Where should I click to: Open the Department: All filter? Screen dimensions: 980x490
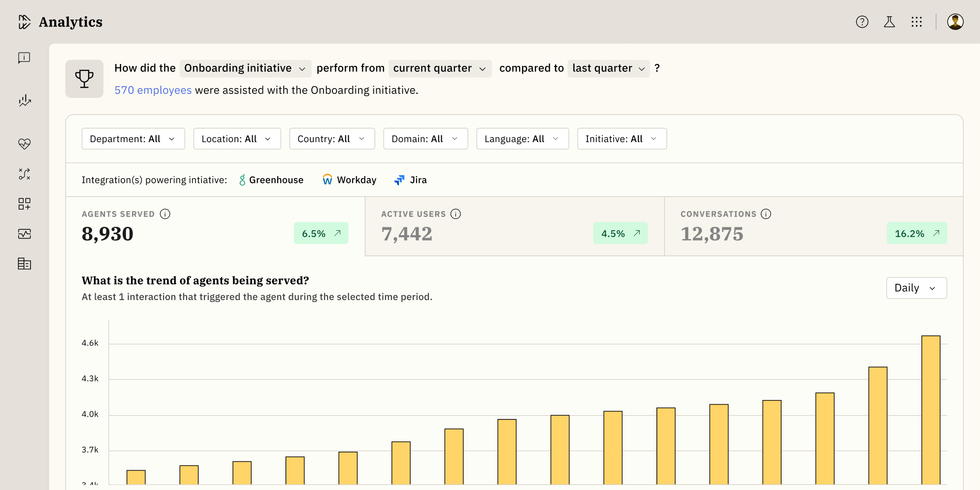pos(133,139)
